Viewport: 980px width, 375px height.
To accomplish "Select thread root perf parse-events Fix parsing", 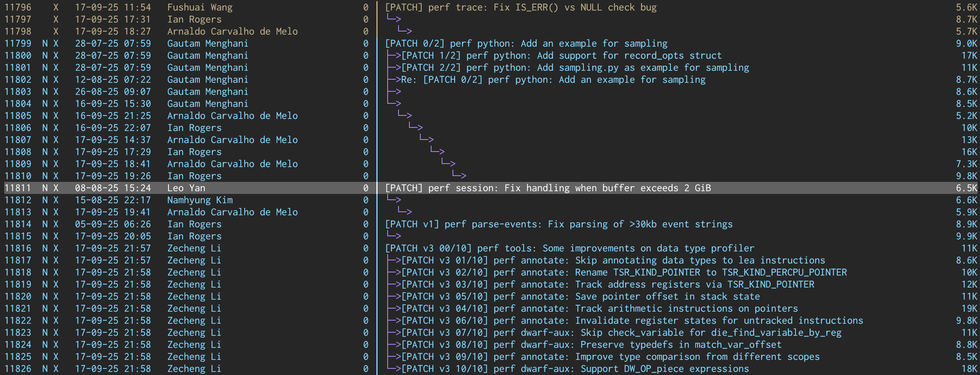I will point(559,224).
